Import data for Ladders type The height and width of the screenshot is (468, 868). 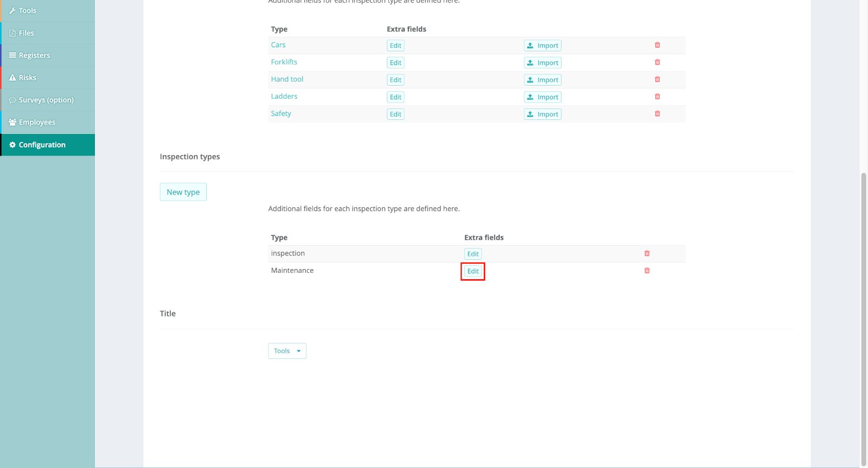[542, 97]
